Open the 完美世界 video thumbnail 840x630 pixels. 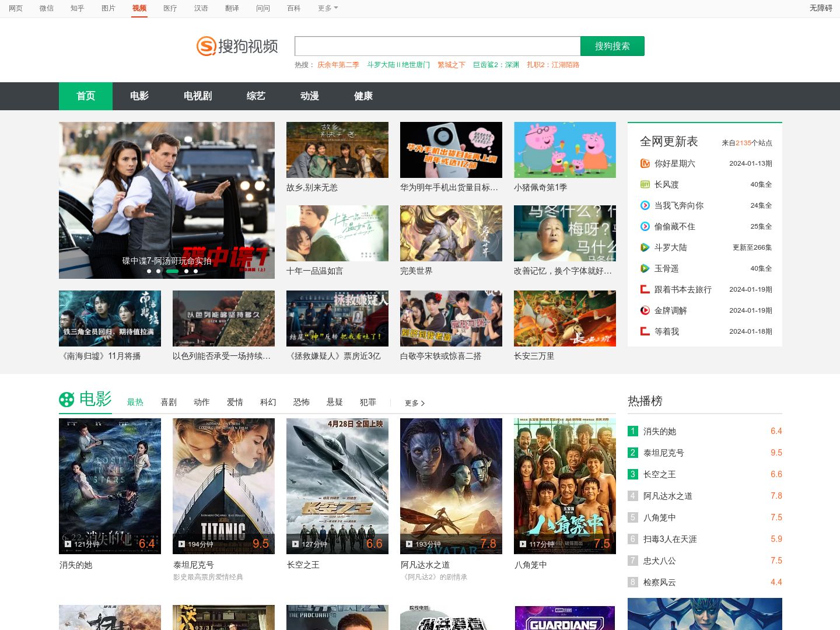pyautogui.click(x=451, y=233)
